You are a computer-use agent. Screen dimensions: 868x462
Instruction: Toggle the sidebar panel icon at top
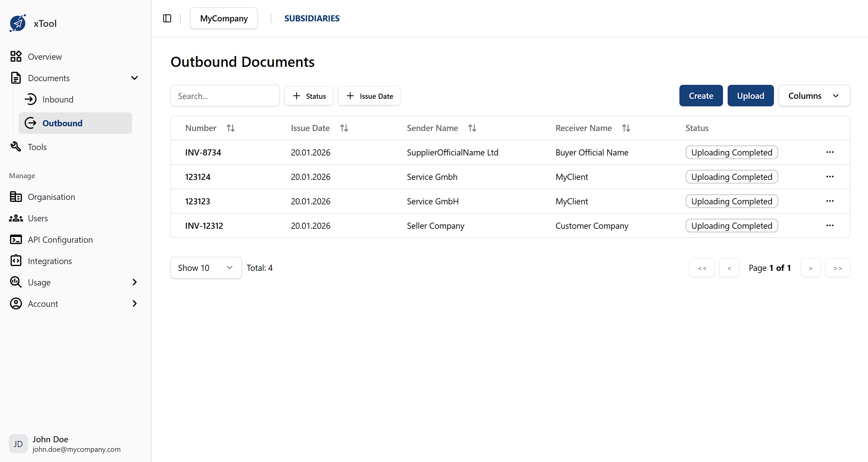(x=167, y=18)
